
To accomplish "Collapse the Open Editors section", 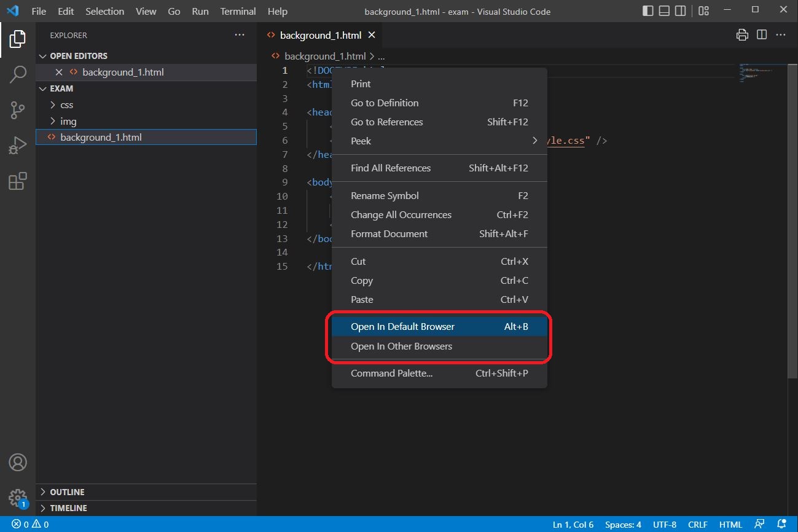I will click(146, 56).
